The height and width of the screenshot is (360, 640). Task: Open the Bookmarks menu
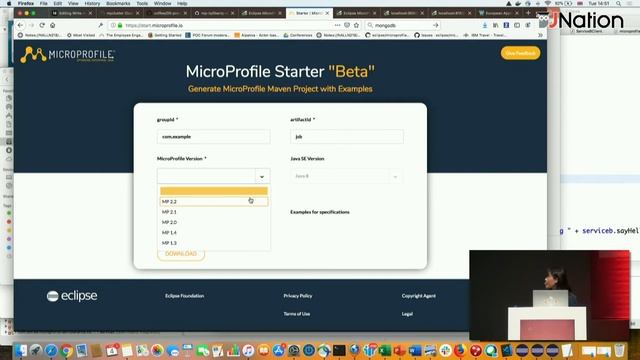click(x=118, y=3)
